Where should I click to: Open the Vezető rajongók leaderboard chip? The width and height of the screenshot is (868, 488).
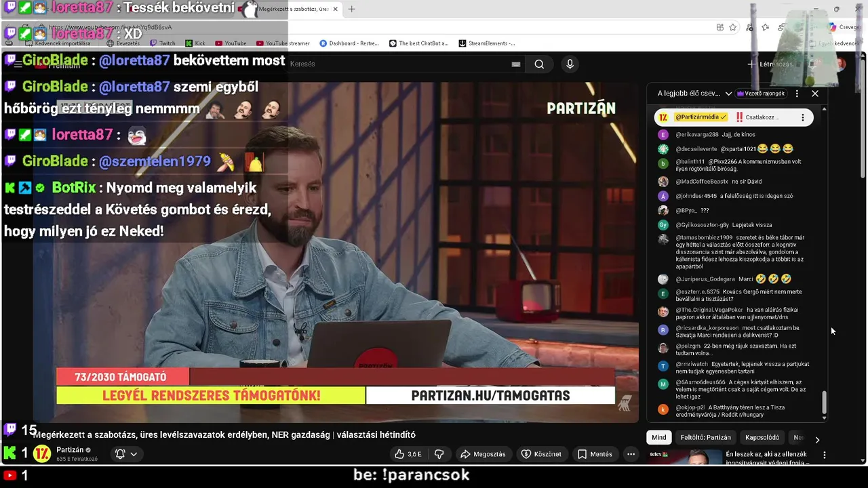point(761,94)
